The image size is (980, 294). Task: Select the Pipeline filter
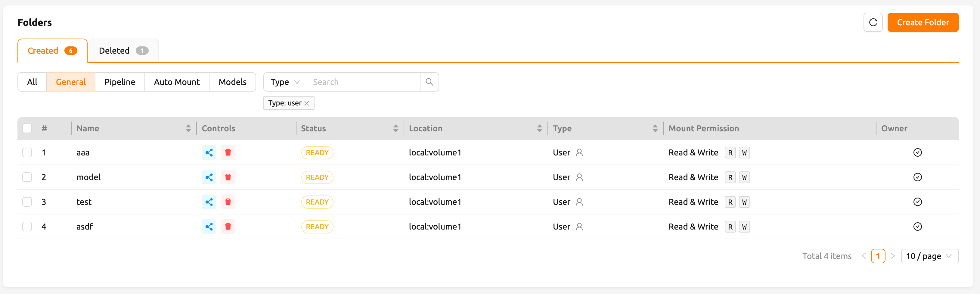[x=120, y=82]
